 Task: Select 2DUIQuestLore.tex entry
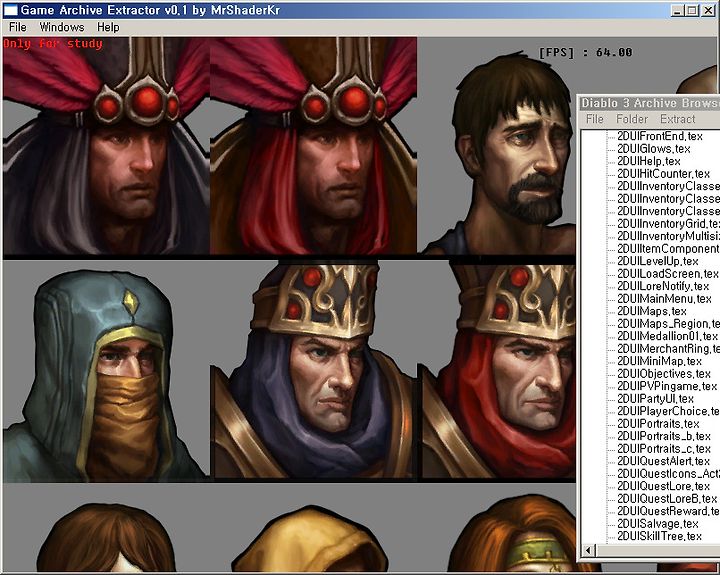pyautogui.click(x=663, y=486)
